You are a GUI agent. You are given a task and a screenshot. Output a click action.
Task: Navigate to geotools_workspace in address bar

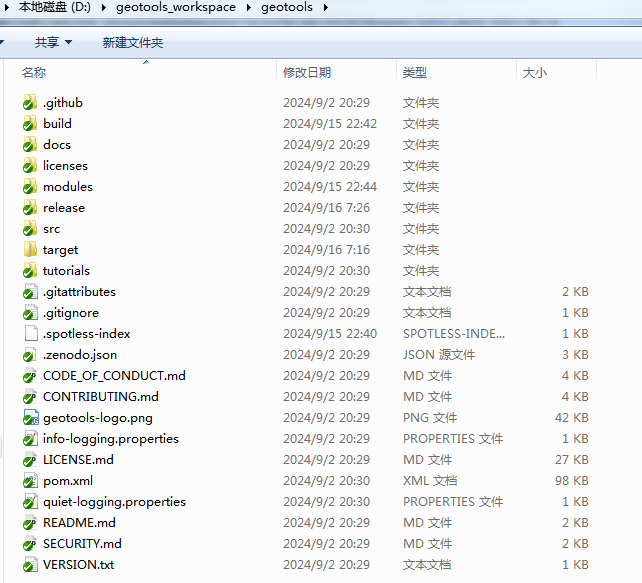(176, 7)
